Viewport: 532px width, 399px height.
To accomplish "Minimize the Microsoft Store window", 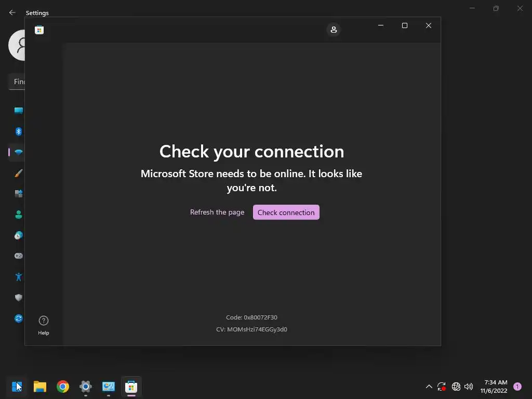I will [381, 25].
